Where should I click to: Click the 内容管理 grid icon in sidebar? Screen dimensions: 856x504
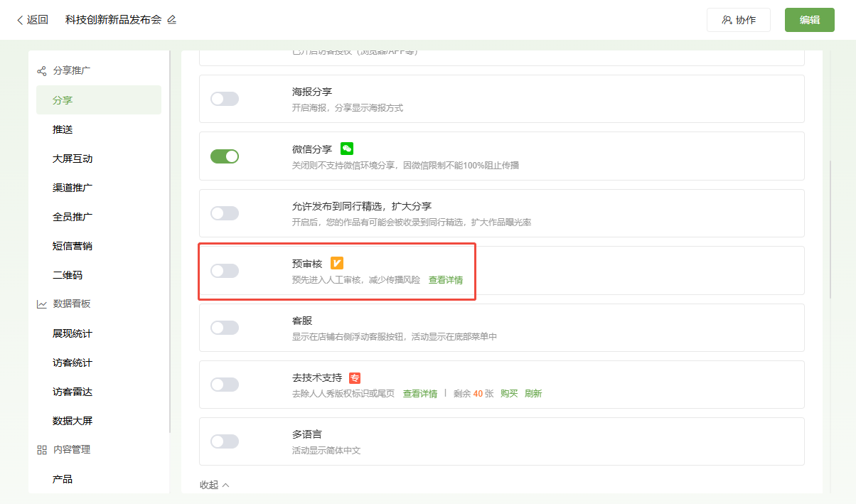click(41, 450)
